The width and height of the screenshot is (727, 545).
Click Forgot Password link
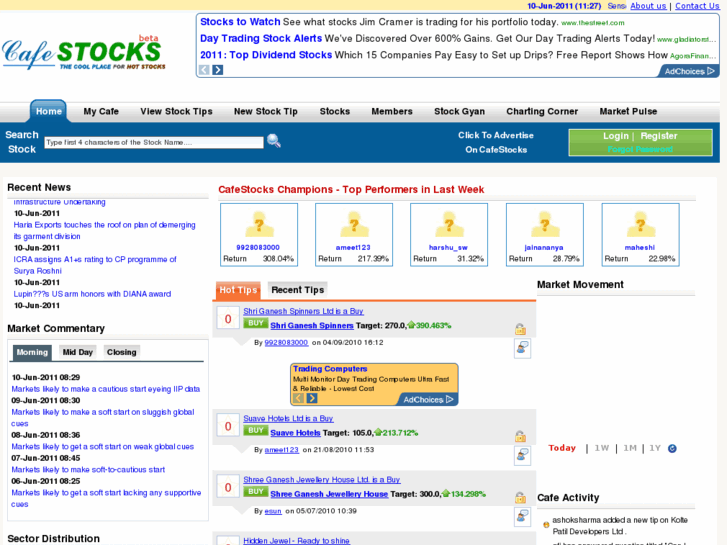click(640, 149)
